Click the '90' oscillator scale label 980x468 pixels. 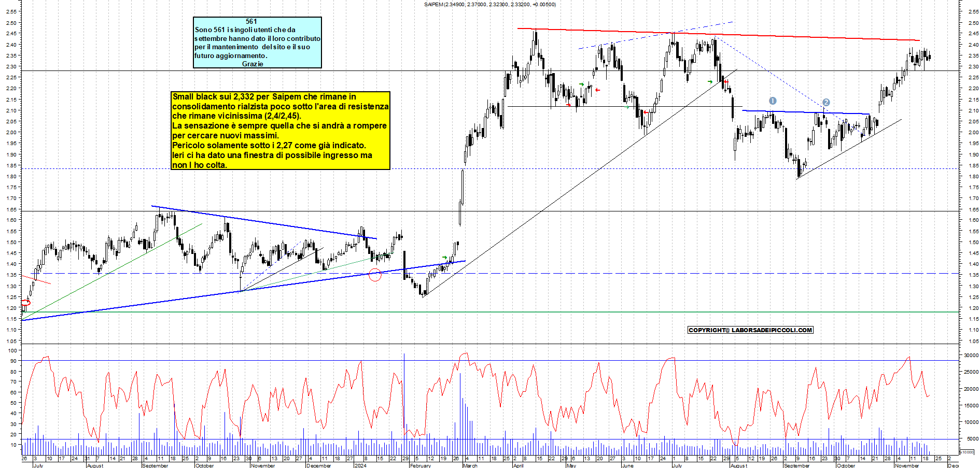tap(13, 361)
